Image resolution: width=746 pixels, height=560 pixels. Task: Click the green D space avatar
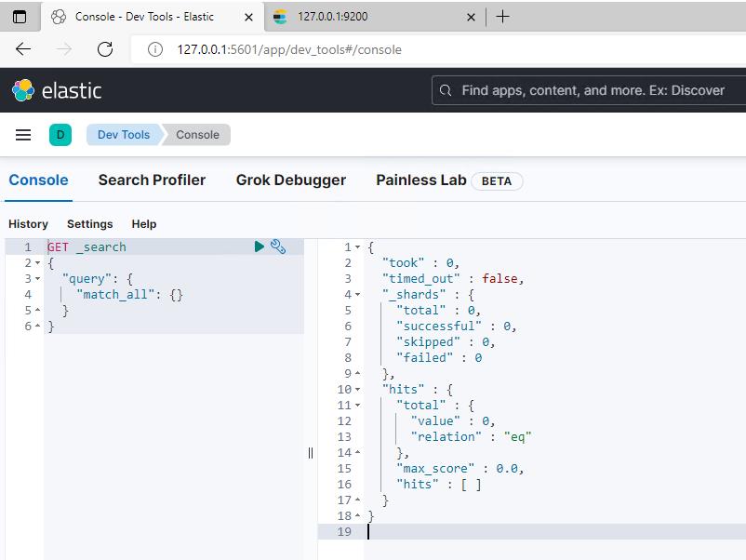pyautogui.click(x=60, y=135)
